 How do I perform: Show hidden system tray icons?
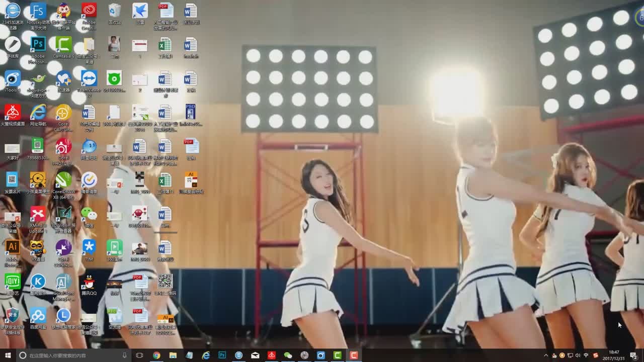pyautogui.click(x=546, y=355)
